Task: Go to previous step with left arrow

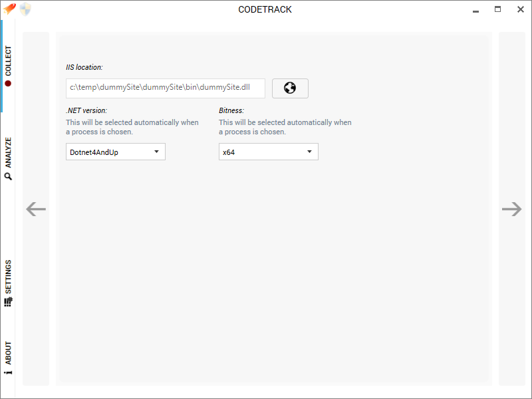Action: [x=36, y=209]
